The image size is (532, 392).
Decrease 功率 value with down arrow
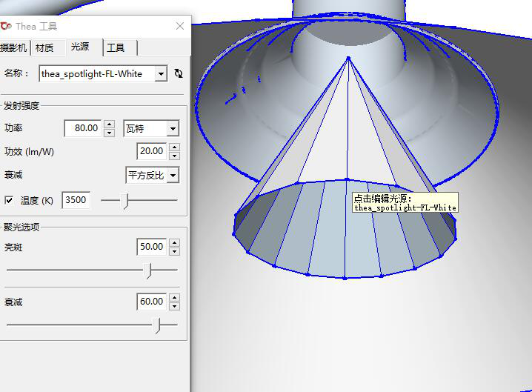point(109,133)
